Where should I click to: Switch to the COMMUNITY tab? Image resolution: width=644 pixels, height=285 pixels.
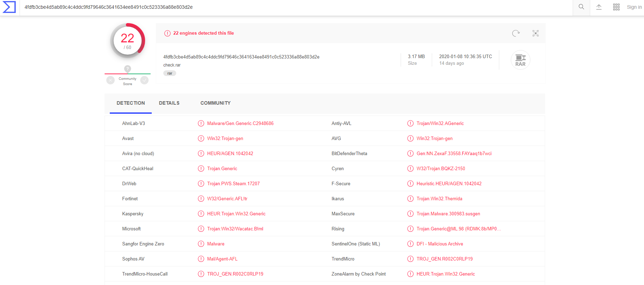215,103
